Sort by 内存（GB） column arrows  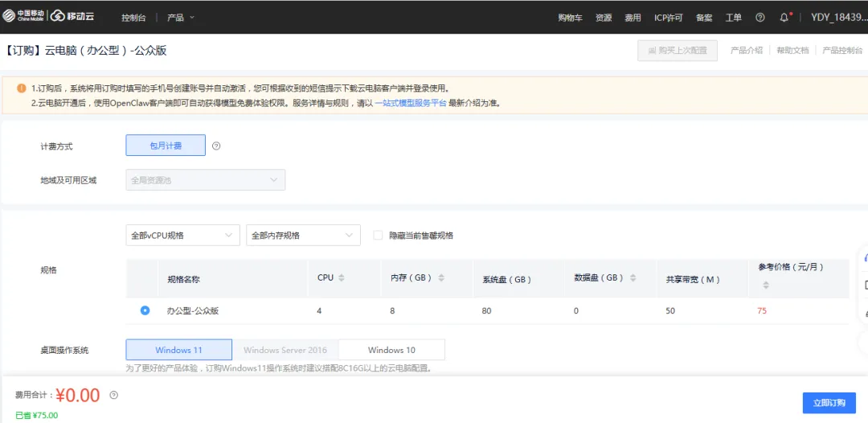[440, 278]
